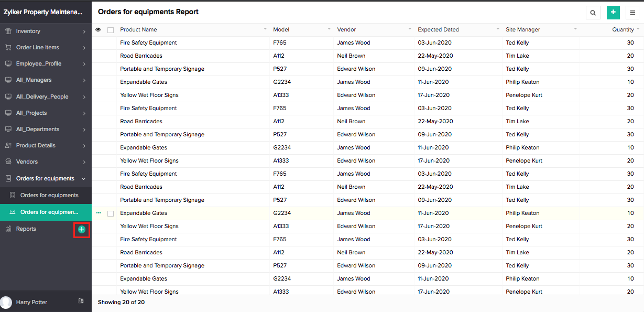
Task: Open the hamburger options menu icon
Action: 633,13
